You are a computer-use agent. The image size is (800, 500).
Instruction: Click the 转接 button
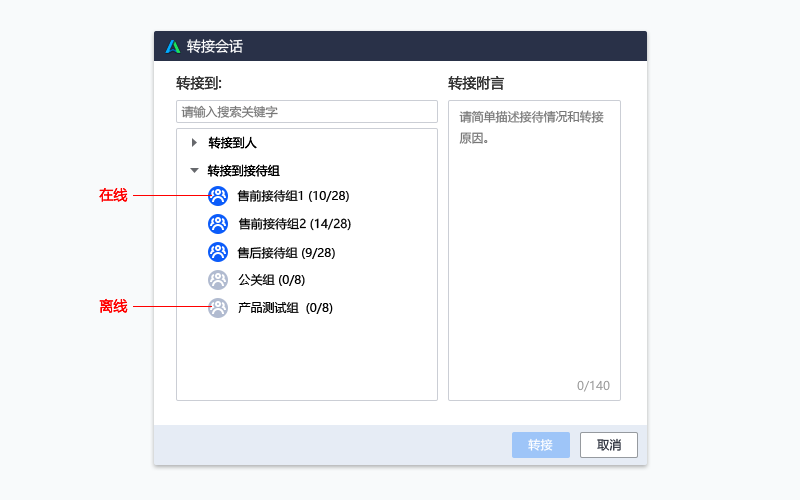(541, 445)
